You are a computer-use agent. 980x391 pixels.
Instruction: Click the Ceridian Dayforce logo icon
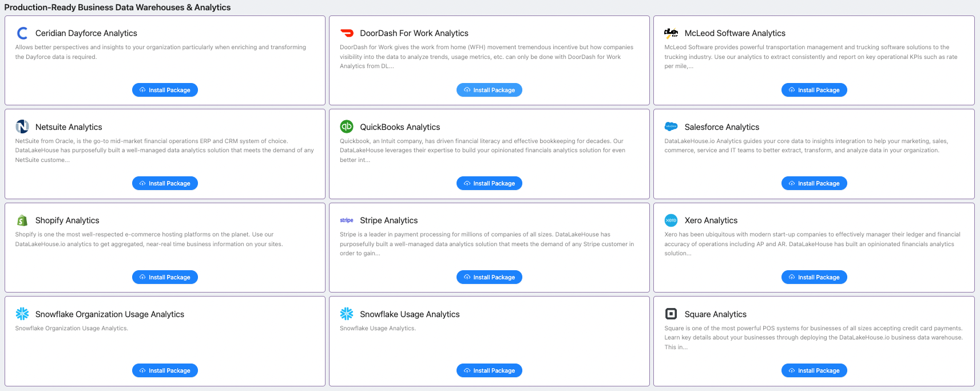coord(22,33)
